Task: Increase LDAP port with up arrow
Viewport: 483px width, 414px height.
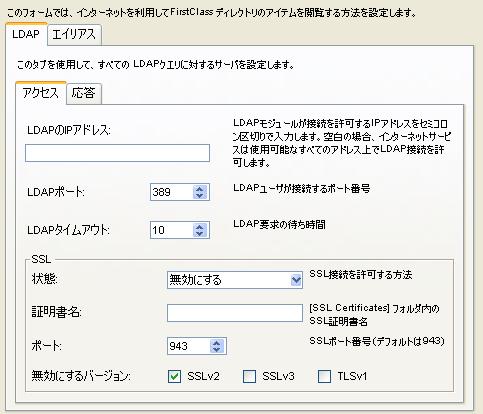Action: coord(200,189)
